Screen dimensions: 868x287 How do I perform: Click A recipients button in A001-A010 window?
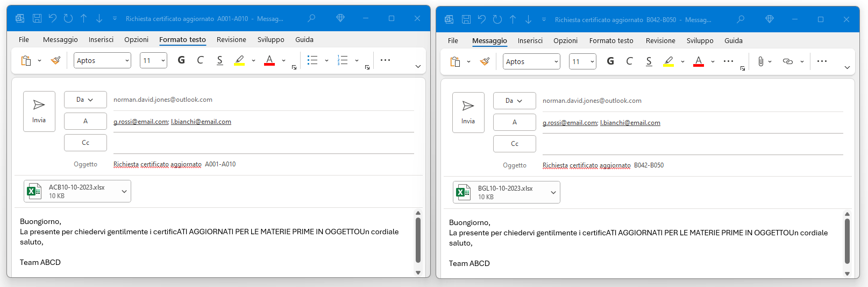(85, 121)
